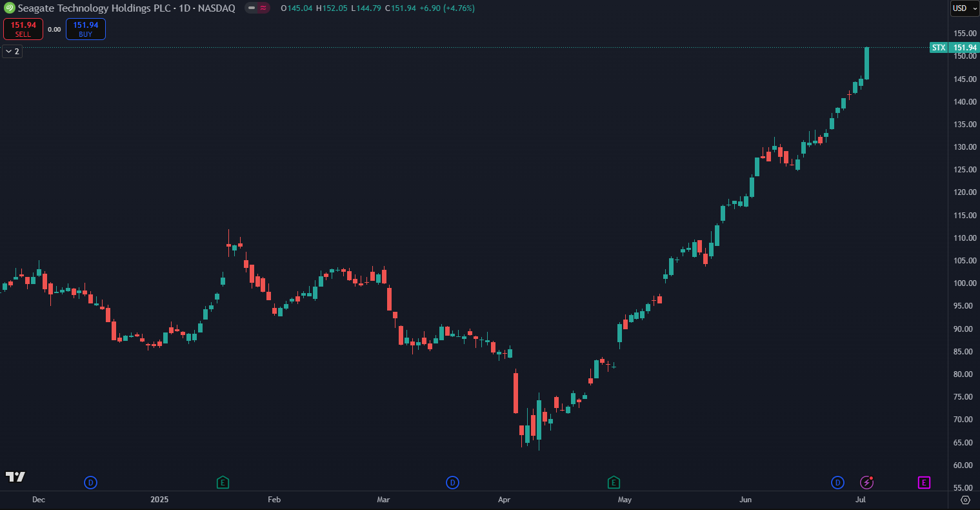This screenshot has width=980, height=510.
Task: Toggle the pink approximately-equal symbol in the title pill
Action: coord(263,8)
